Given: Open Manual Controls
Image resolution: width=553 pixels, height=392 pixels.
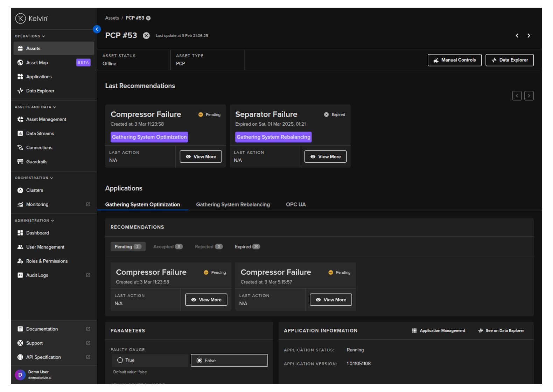Looking at the screenshot, I should [x=454, y=60].
